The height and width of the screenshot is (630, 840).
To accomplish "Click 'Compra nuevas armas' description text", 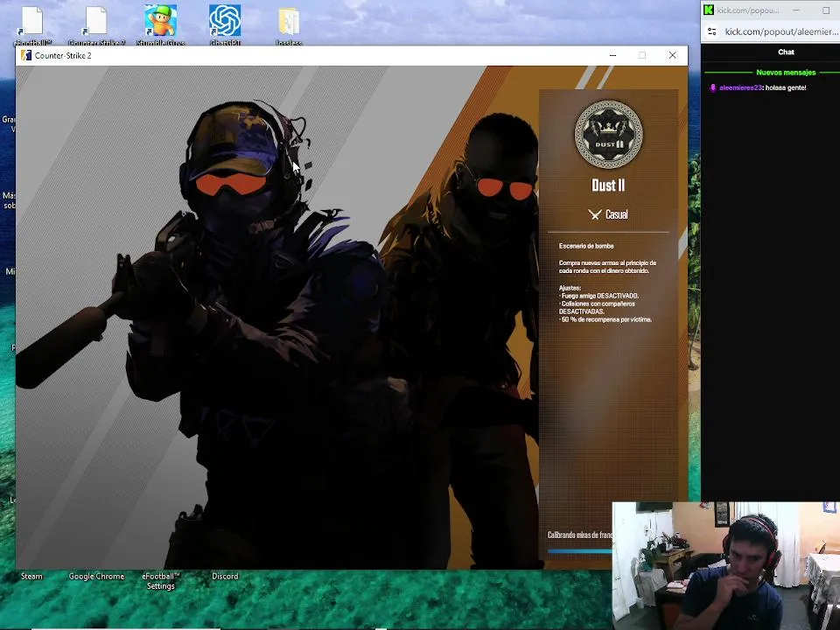I will click(607, 267).
